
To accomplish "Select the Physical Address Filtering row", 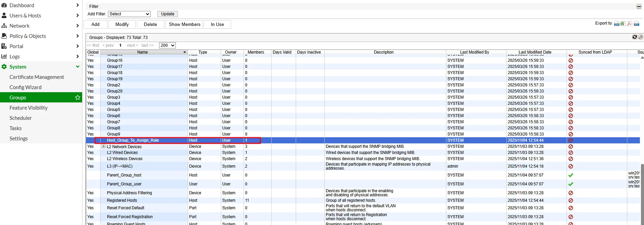I will [x=363, y=193].
